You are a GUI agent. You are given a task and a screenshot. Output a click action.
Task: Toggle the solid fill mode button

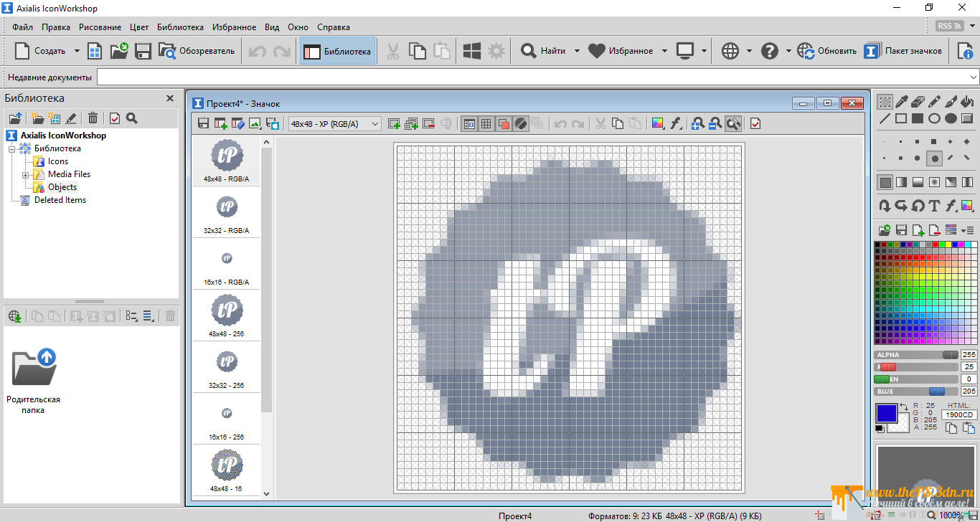(885, 182)
